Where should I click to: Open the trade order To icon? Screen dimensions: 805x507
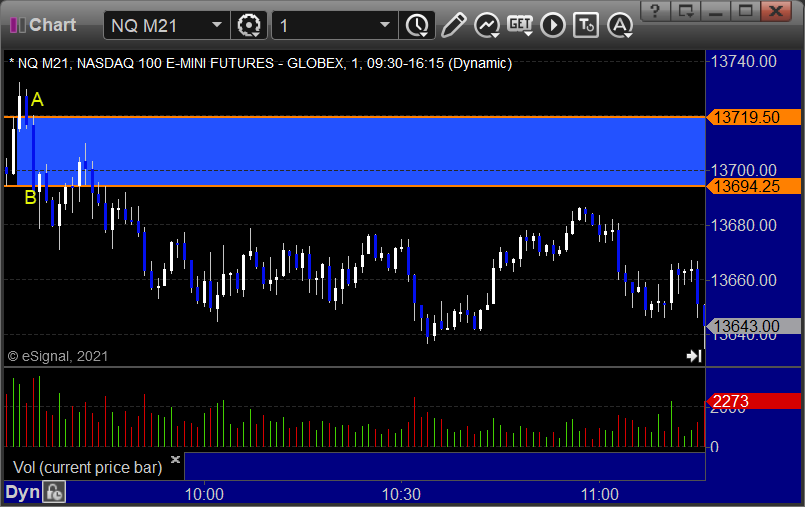[x=586, y=25]
